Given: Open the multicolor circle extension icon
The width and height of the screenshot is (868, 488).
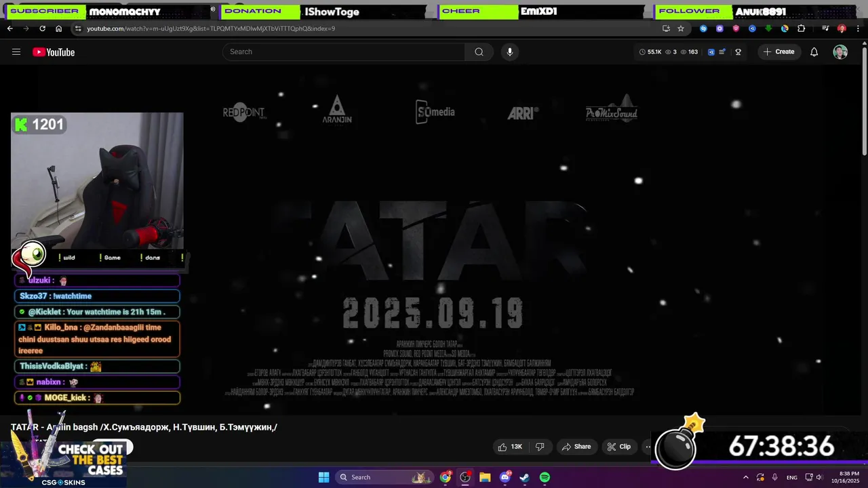Looking at the screenshot, I should coord(785,28).
